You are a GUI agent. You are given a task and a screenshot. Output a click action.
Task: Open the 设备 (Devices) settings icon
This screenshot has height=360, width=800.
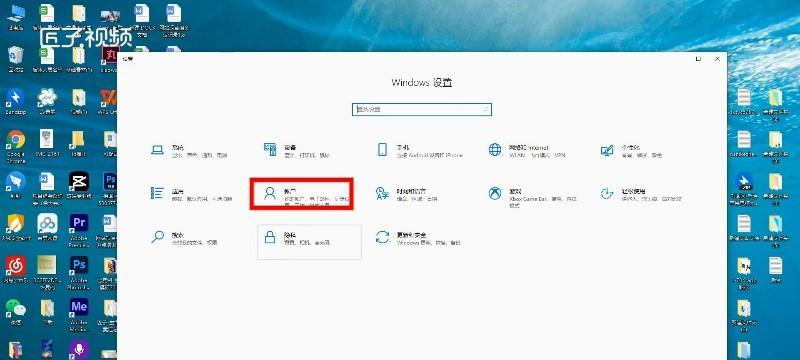pos(270,150)
